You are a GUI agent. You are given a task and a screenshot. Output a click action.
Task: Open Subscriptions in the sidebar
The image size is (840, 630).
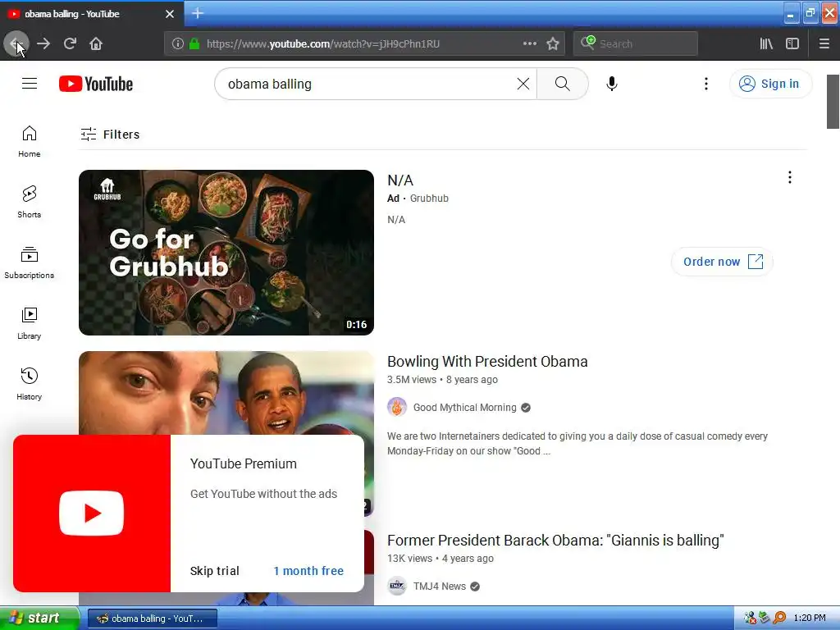coord(30,262)
